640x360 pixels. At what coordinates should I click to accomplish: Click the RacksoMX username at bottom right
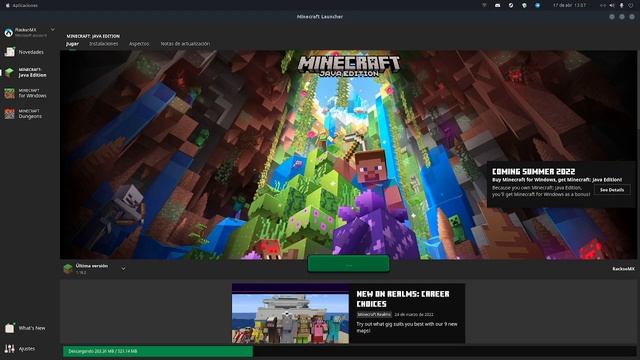point(623,269)
